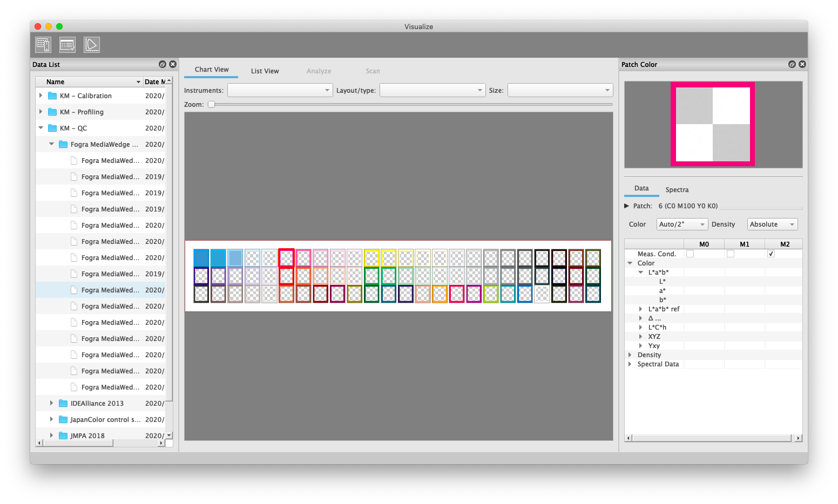Screen dimensions: 838x504
Task: Expand the KM – Calibration folder
Action: pyautogui.click(x=40, y=96)
